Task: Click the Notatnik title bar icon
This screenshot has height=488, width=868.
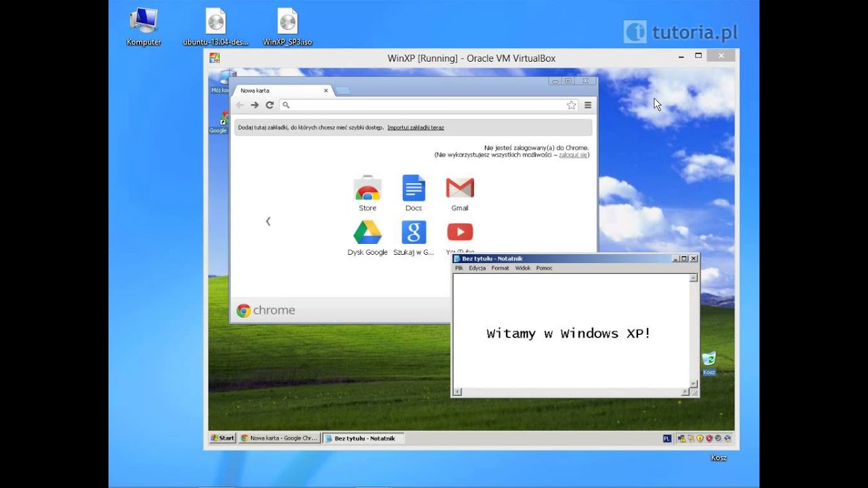Action: (458, 259)
